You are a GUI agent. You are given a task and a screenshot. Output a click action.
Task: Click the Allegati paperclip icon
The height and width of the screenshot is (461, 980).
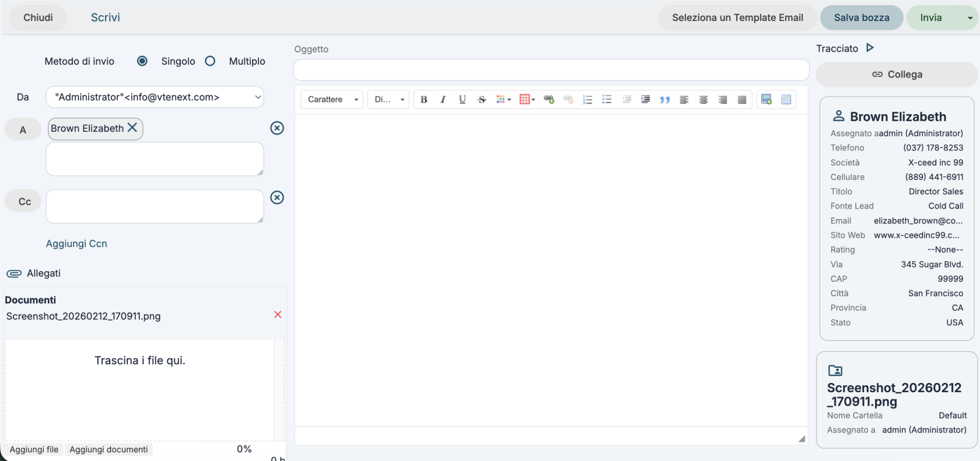click(14, 273)
